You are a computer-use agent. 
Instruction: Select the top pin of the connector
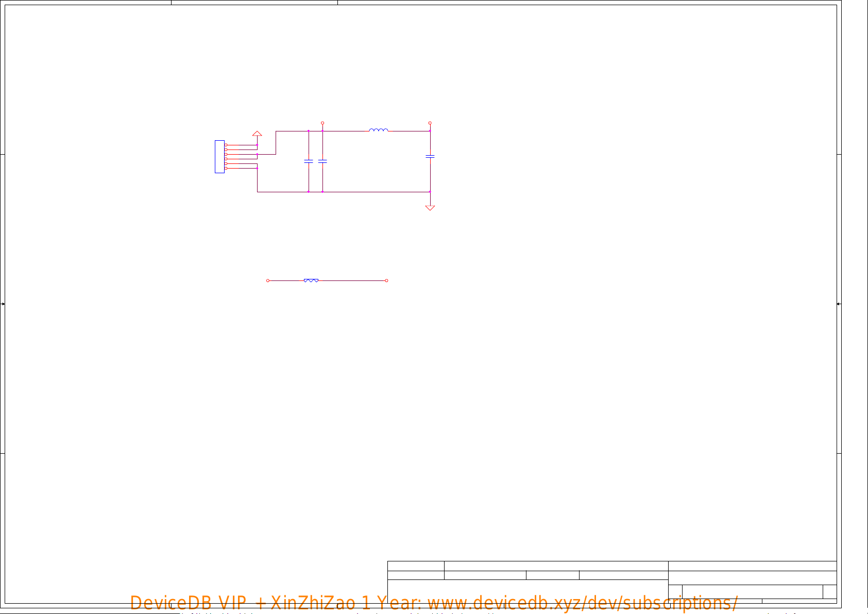pos(226,145)
